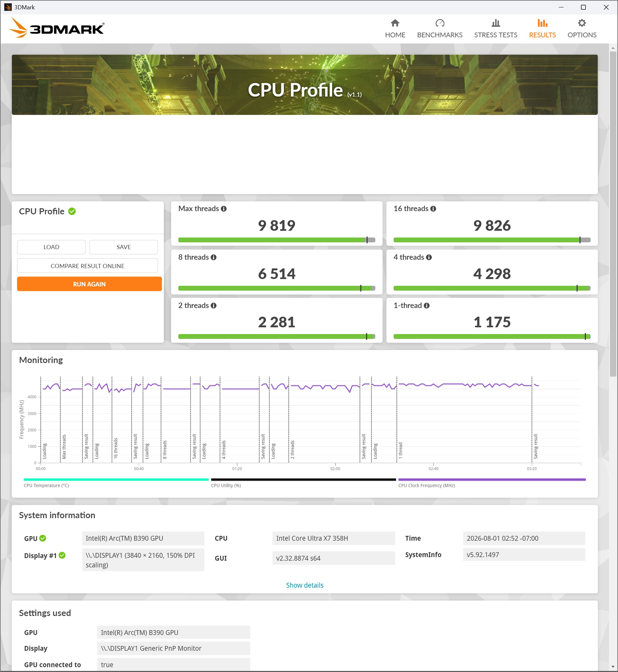Select the Results tab
The height and width of the screenshot is (672, 618).
tap(542, 29)
